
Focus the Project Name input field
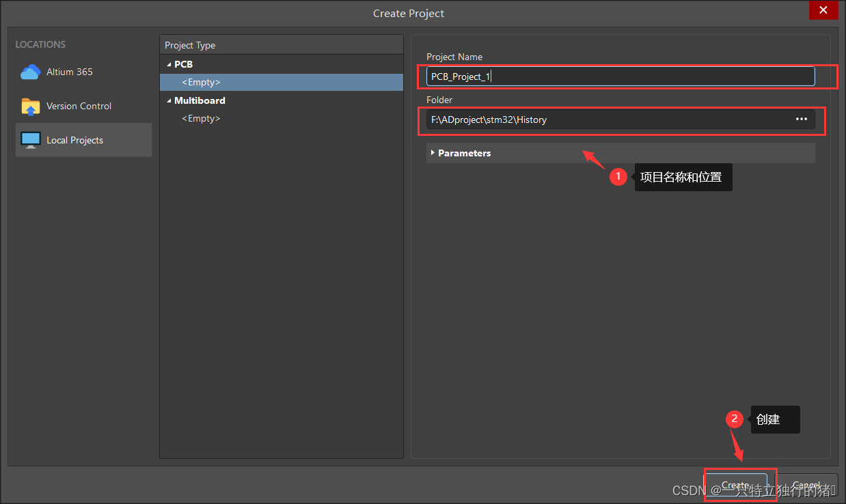click(620, 76)
